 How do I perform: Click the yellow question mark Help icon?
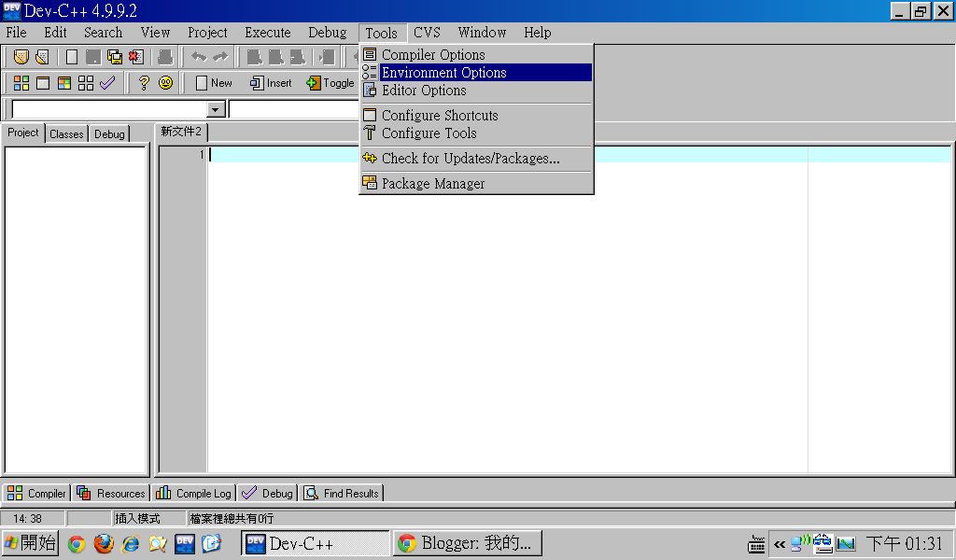(x=144, y=83)
